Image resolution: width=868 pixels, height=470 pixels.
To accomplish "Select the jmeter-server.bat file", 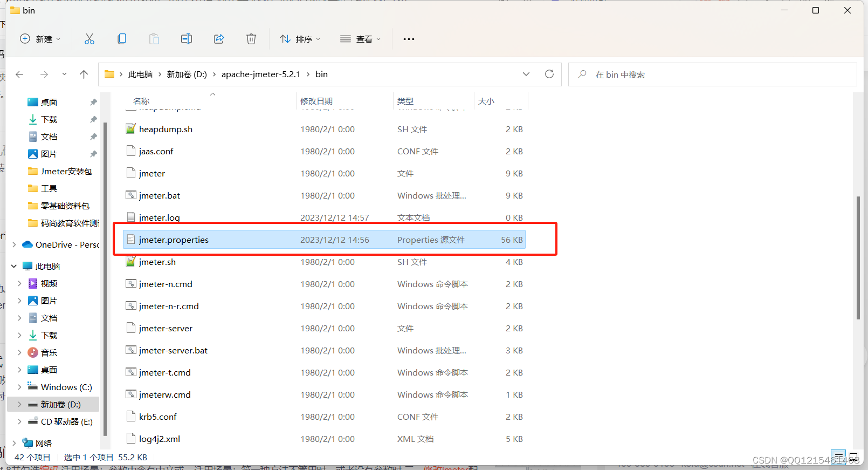I will (x=325, y=350).
